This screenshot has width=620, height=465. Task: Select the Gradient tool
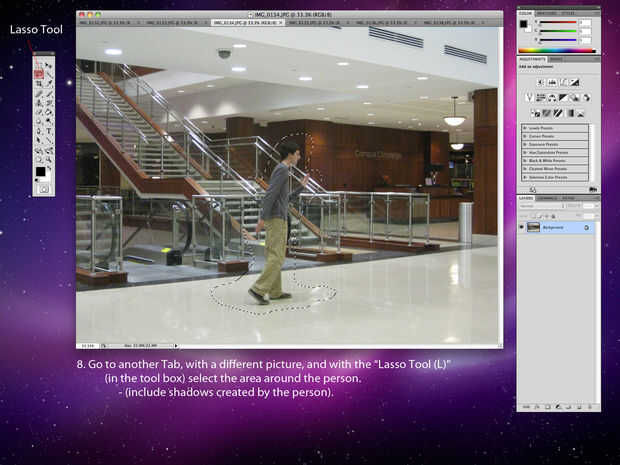(49, 112)
